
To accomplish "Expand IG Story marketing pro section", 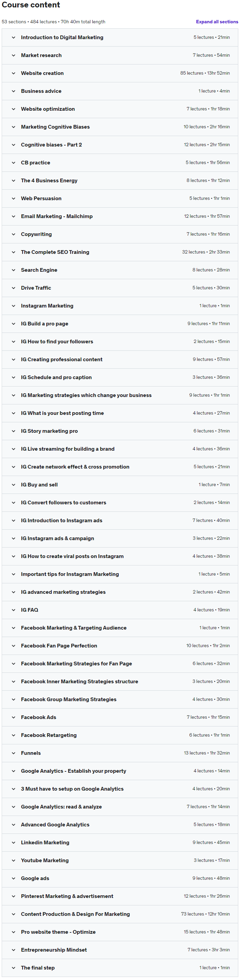I will (120, 431).
